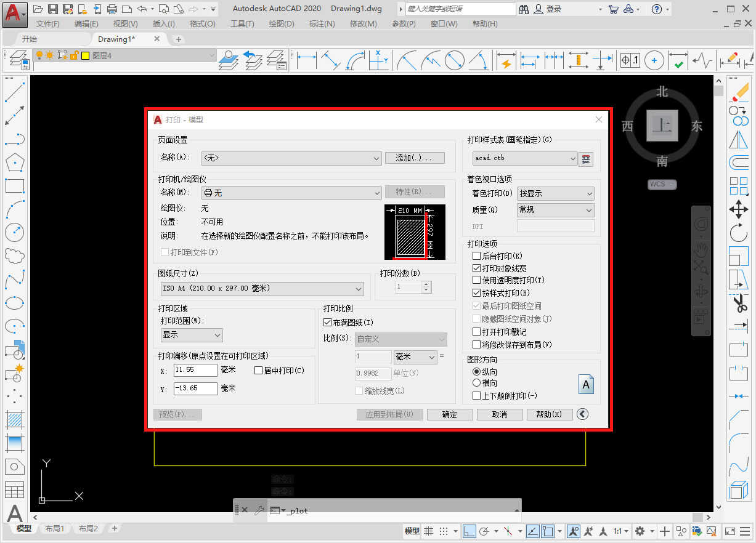Click the Save icon in quick access toolbar
Viewport: 756px width, 543px height.
(52, 9)
